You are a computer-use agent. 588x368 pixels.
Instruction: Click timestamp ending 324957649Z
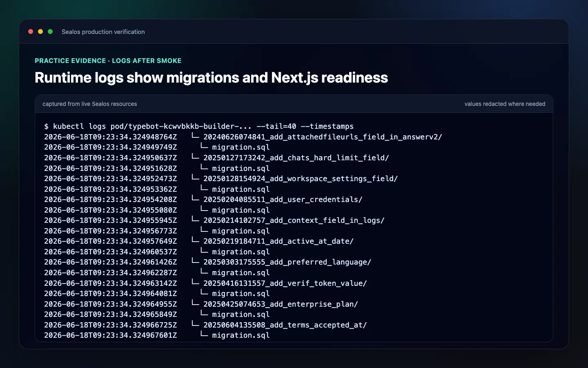pyautogui.click(x=111, y=241)
